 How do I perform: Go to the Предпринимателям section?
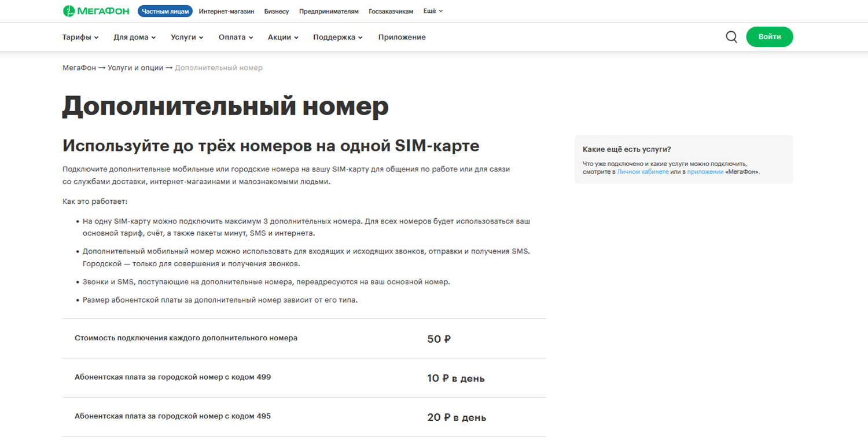point(329,11)
